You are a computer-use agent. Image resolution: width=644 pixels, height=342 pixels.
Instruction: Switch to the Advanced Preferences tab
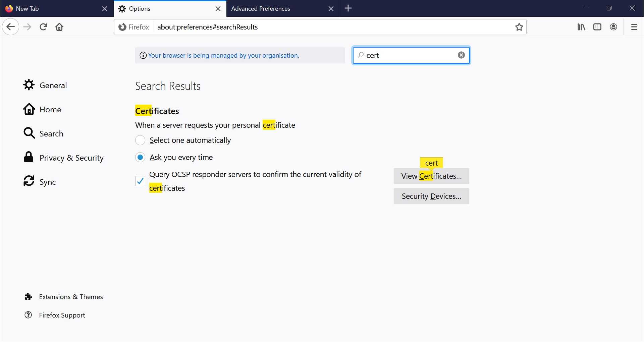[x=261, y=9]
